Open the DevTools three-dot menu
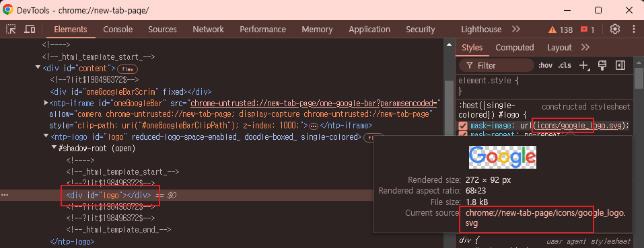This screenshot has height=248, width=644. point(634,29)
